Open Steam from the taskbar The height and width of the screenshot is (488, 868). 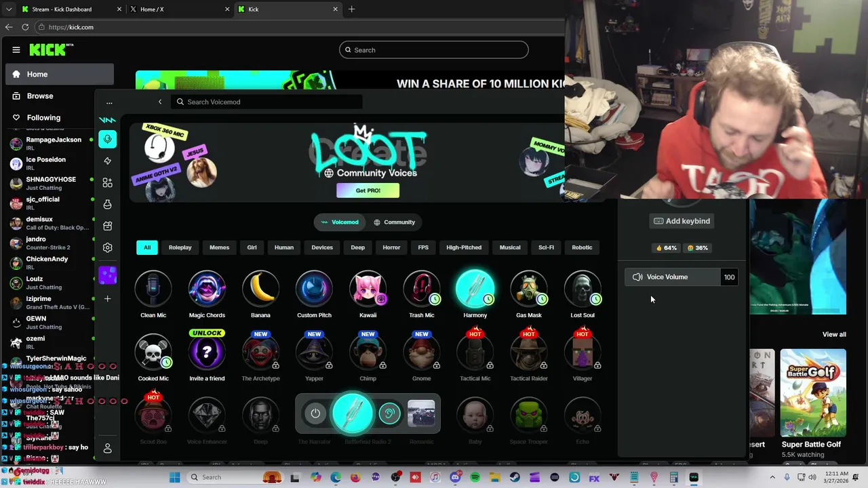(x=515, y=477)
